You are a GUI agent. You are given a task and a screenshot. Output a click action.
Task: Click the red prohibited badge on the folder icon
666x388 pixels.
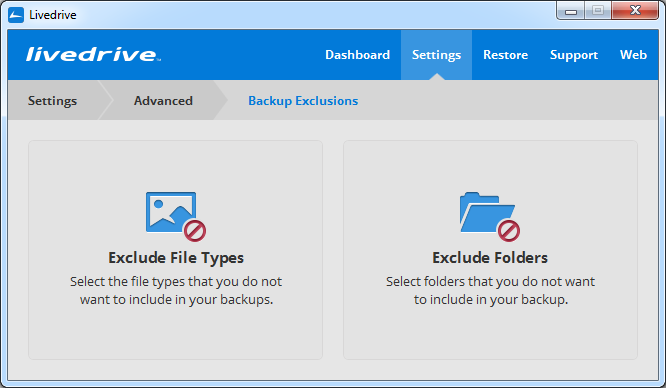point(509,231)
